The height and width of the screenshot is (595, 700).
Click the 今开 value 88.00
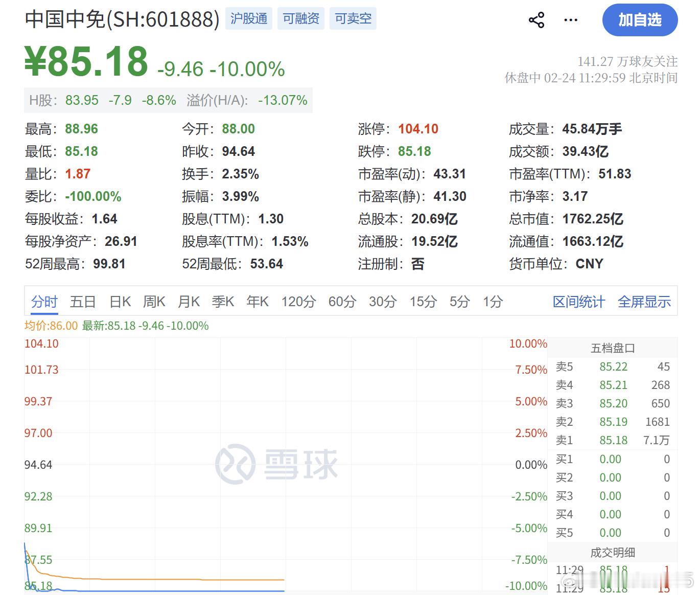point(239,129)
